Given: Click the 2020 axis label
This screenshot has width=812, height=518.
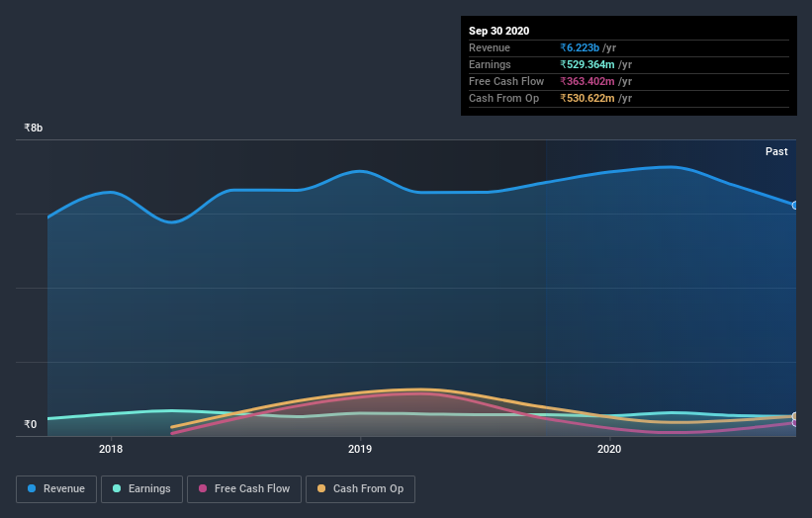Looking at the screenshot, I should point(609,449).
